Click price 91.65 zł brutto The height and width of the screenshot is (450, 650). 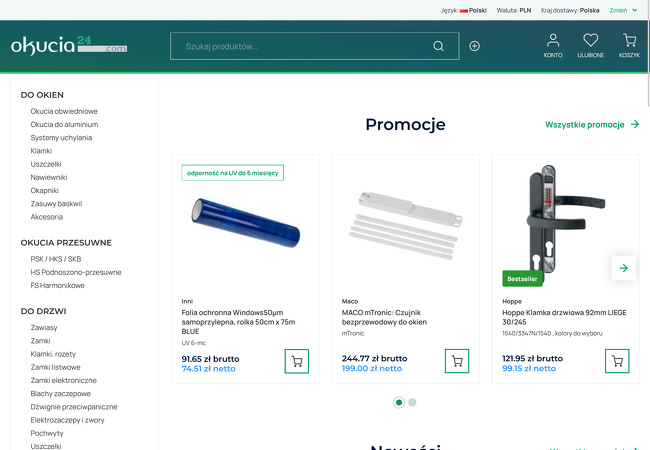pos(210,359)
